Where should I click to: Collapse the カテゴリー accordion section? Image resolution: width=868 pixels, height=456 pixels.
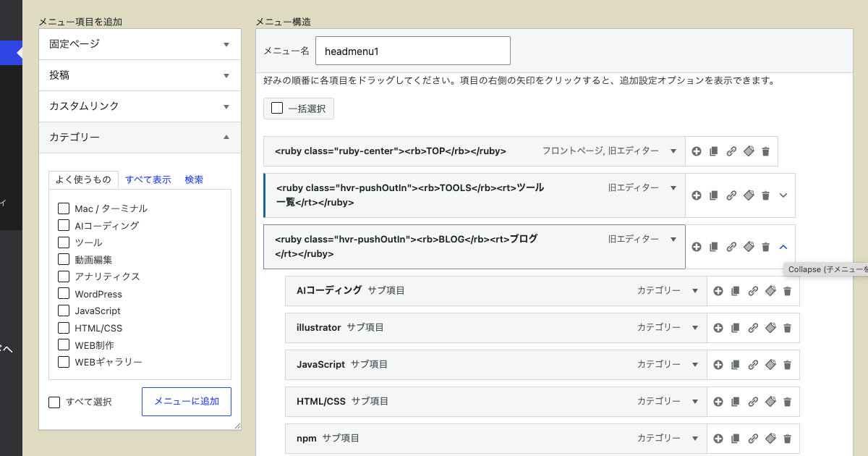(x=140, y=138)
